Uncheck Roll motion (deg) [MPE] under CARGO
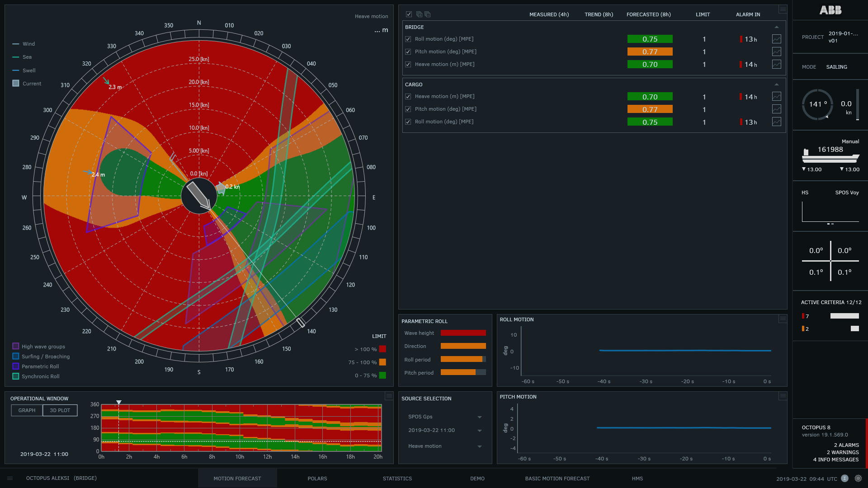868x488 pixels. [408, 122]
